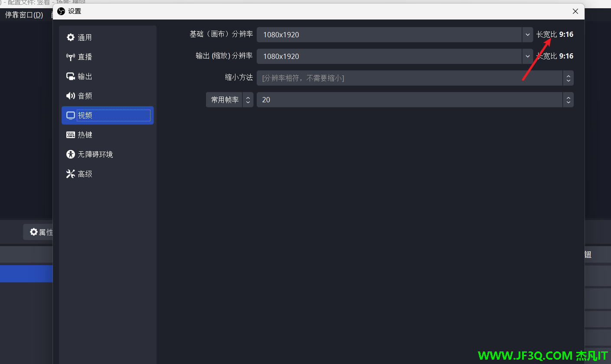611x364 pixels.
Task: Switch to the 热键 settings tab
Action: click(x=85, y=135)
